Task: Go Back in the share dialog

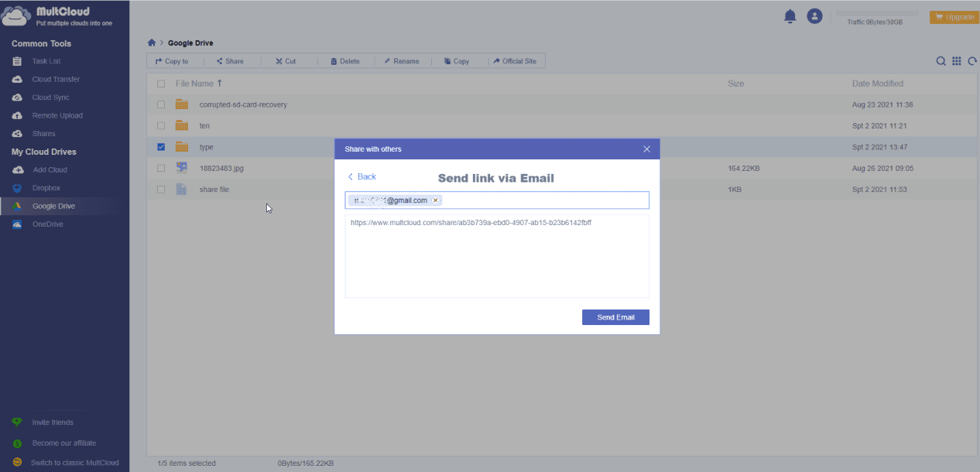Action: tap(362, 177)
